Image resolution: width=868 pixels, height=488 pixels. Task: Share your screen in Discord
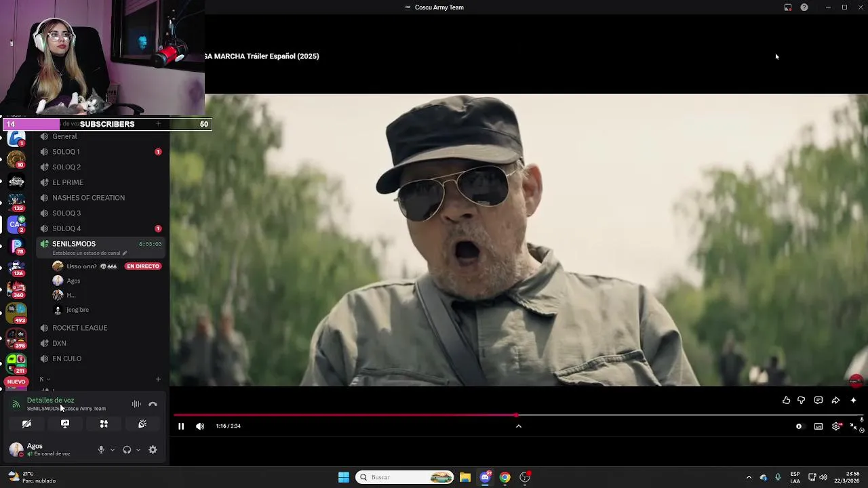click(65, 424)
